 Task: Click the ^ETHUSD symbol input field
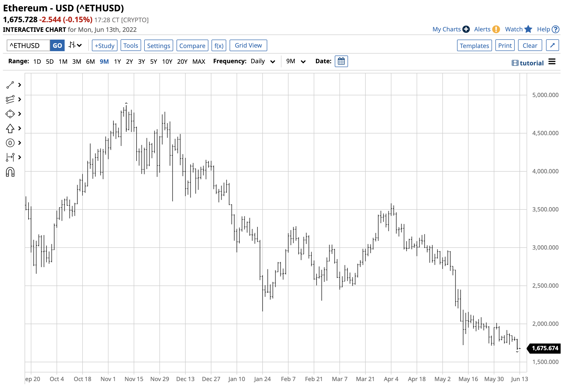(28, 46)
